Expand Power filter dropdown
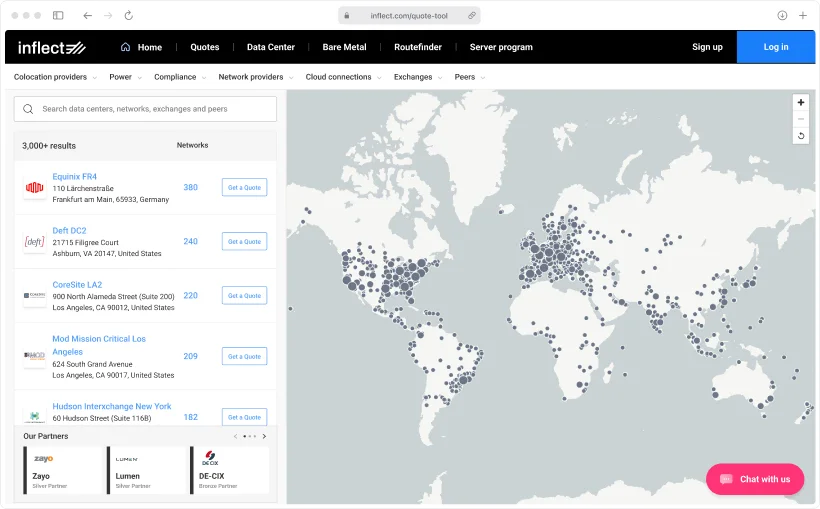This screenshot has width=820, height=509. coord(126,77)
